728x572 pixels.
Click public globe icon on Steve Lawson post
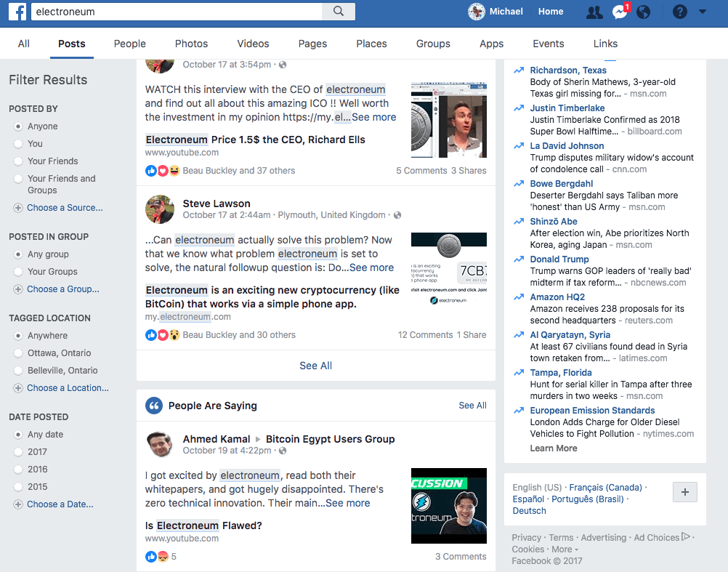397,215
